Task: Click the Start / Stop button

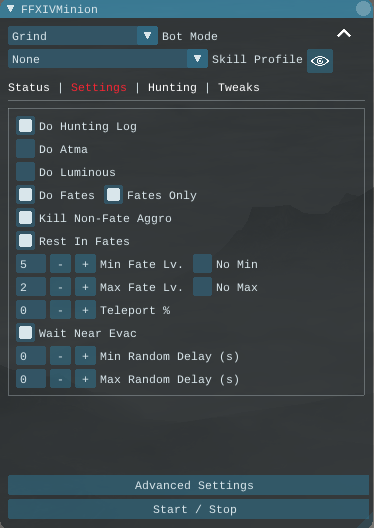Action: coord(189,509)
